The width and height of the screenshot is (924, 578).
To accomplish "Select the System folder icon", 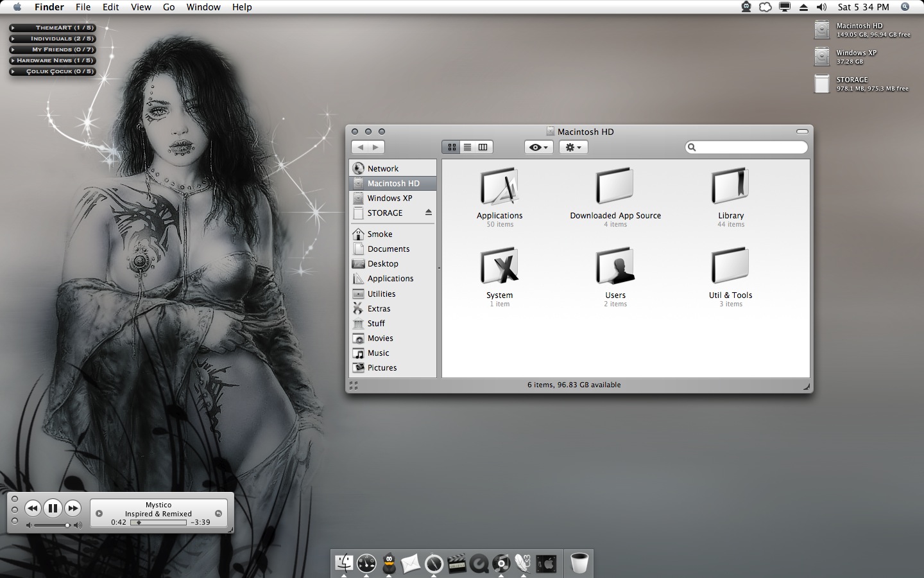I will click(x=499, y=267).
